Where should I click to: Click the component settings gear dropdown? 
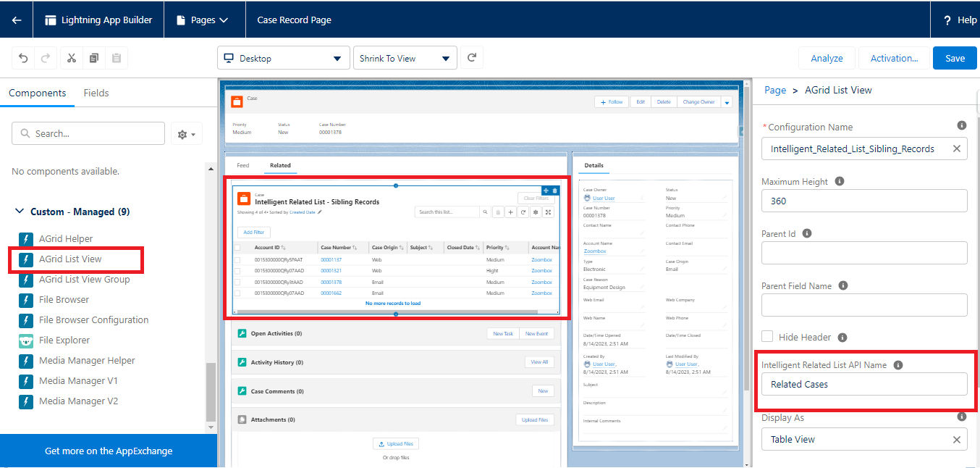click(x=187, y=134)
